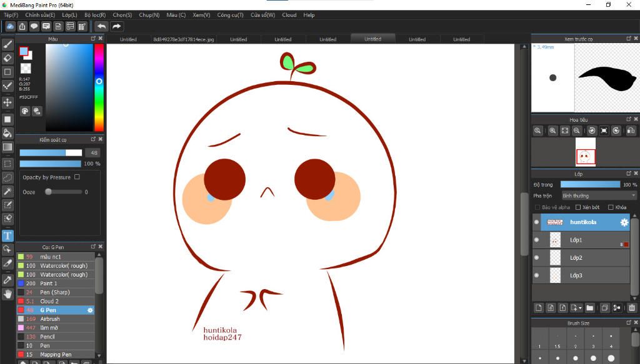640x364 pixels.
Task: Select the màu nc1 brush
Action: pos(56,257)
